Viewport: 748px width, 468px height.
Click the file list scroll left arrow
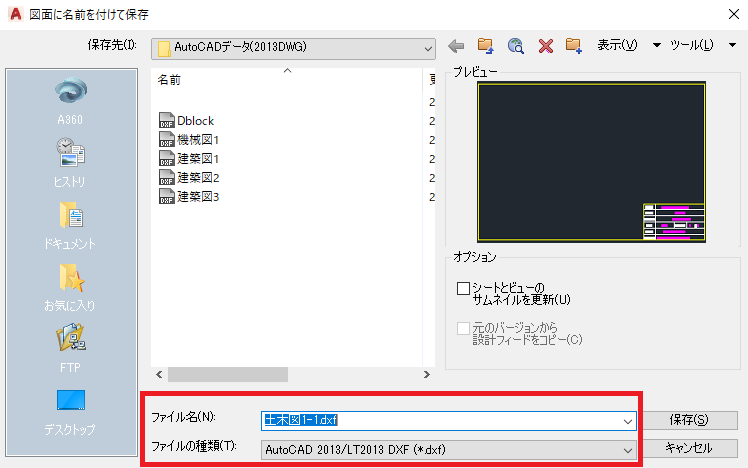(x=159, y=374)
